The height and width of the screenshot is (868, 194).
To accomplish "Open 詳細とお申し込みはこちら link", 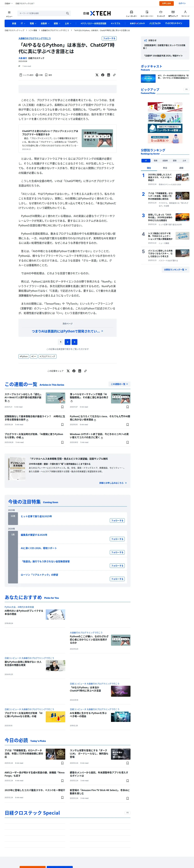I will (113, 483).
